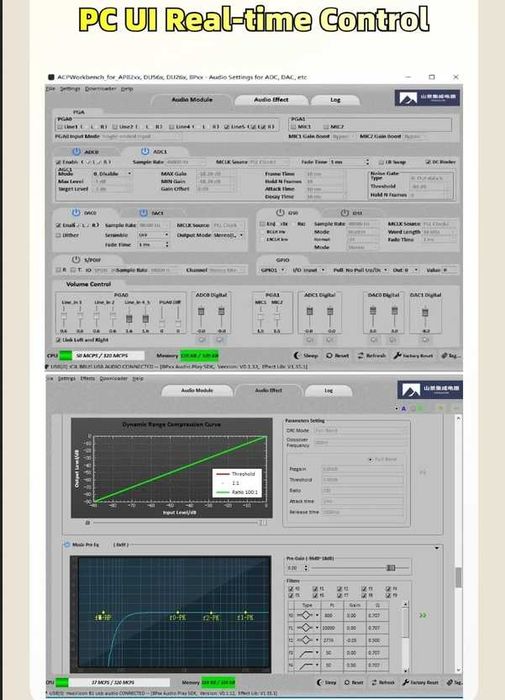Image resolution: width=505 pixels, height=700 pixels.
Task: Toggle the ADC1 power icon
Action: pos(145,152)
